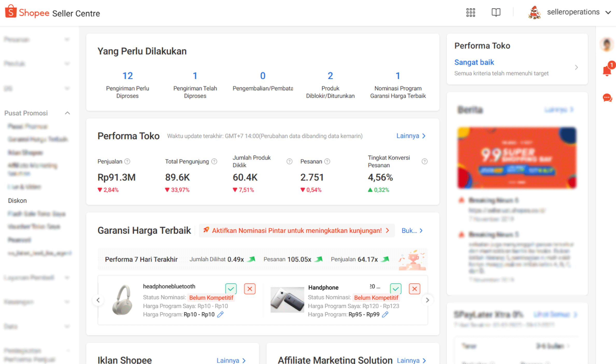
Task: Click the Penjualan help question icon
Action: [x=127, y=161]
